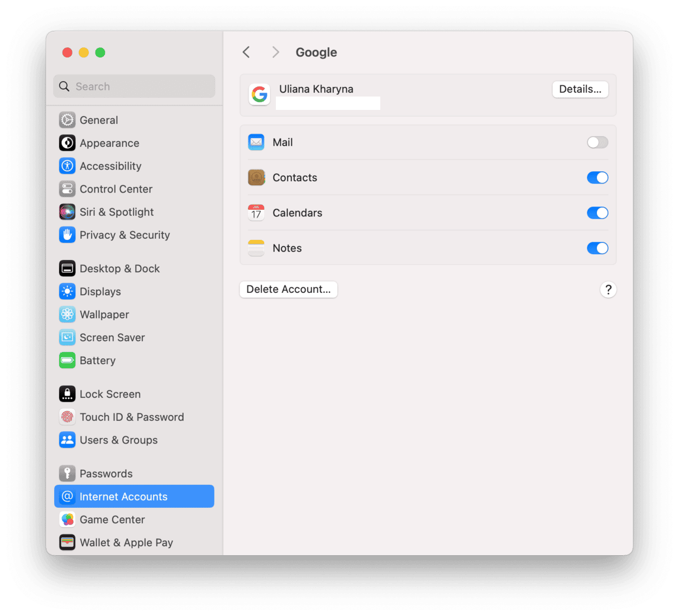The height and width of the screenshot is (616, 679).
Task: Choose Passwords text in sidebar
Action: point(106,473)
